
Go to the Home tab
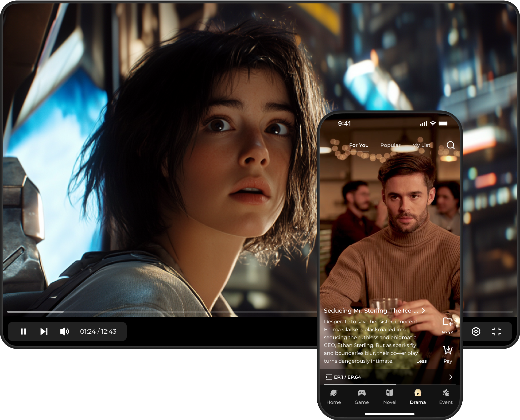(x=334, y=397)
